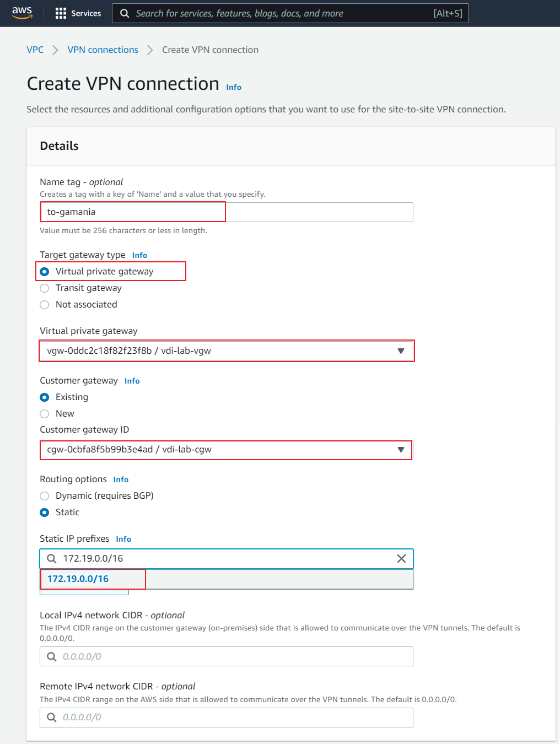The height and width of the screenshot is (744, 560).
Task: Click the AWS logo icon
Action: (22, 13)
